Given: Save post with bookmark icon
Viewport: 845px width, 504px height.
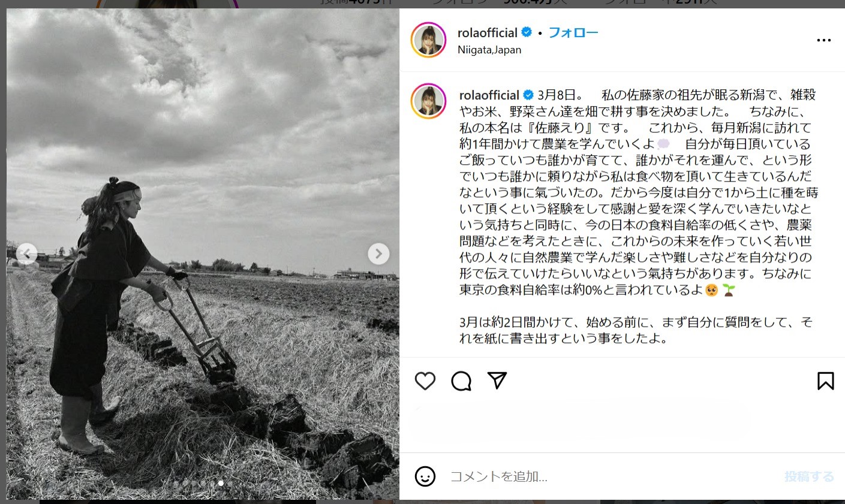Looking at the screenshot, I should (825, 381).
